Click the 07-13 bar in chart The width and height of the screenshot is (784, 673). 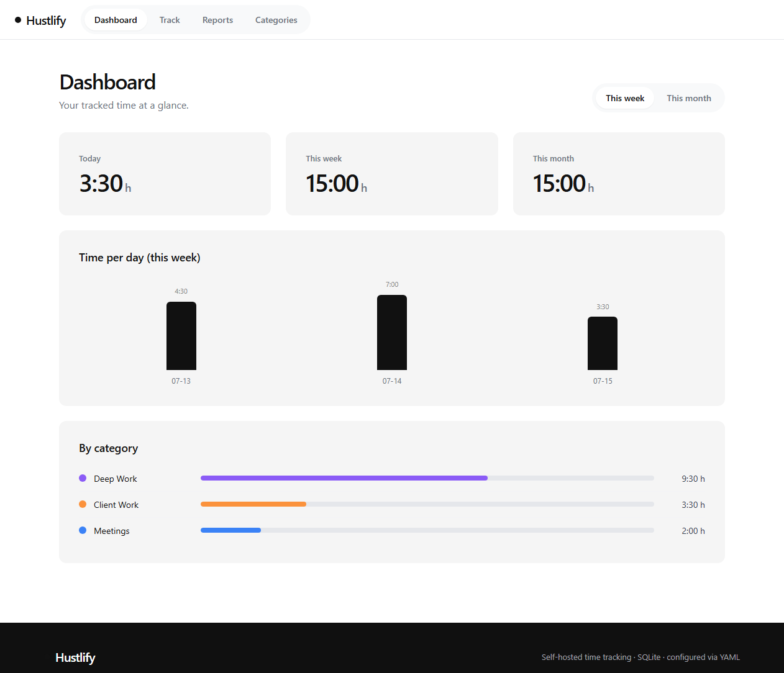coord(181,336)
